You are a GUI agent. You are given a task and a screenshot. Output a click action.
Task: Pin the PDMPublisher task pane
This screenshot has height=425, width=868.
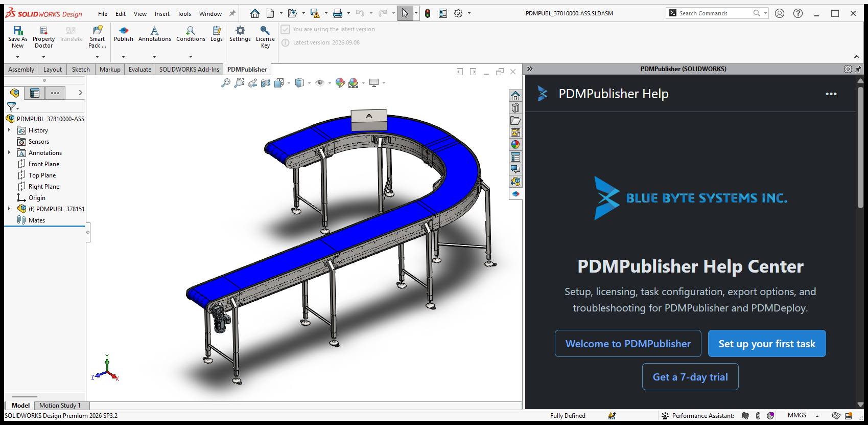858,69
